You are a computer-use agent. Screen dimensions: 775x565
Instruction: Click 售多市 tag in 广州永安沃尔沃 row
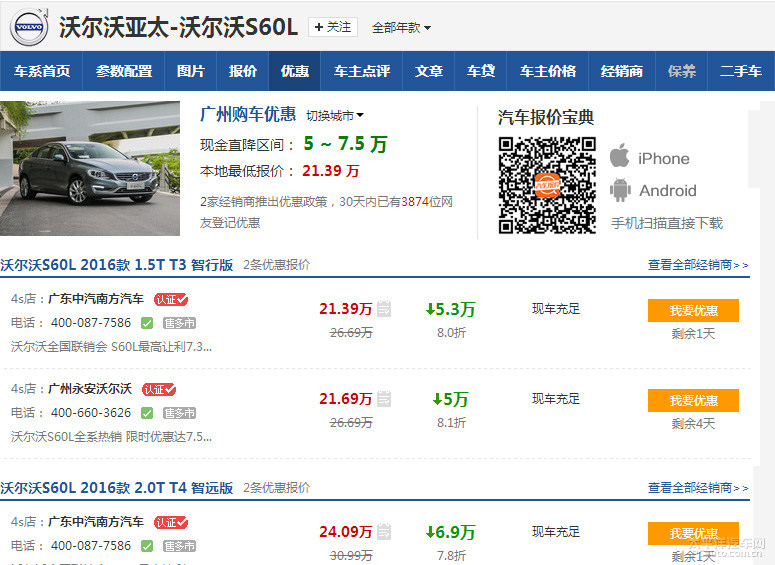[179, 413]
